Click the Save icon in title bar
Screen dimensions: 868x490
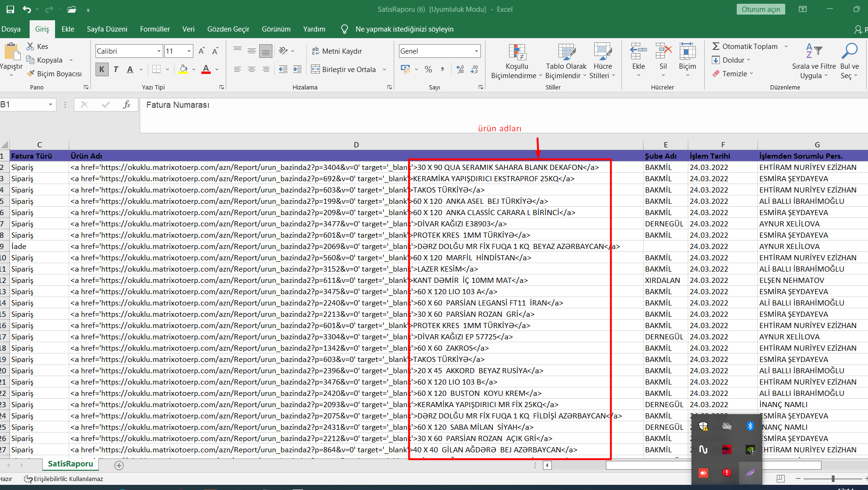(x=10, y=9)
